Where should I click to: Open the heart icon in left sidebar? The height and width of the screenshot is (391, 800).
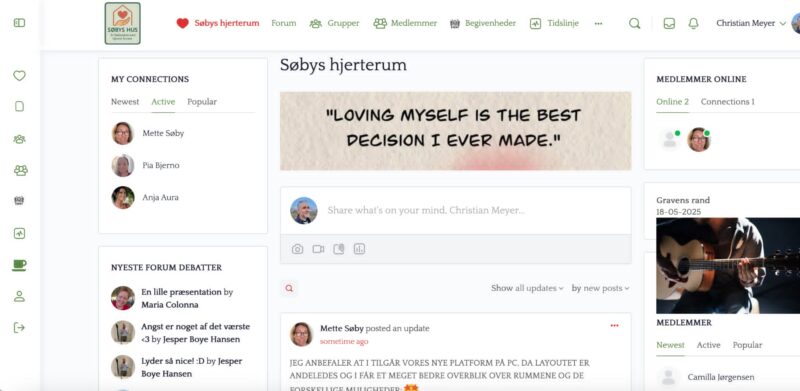coord(19,76)
